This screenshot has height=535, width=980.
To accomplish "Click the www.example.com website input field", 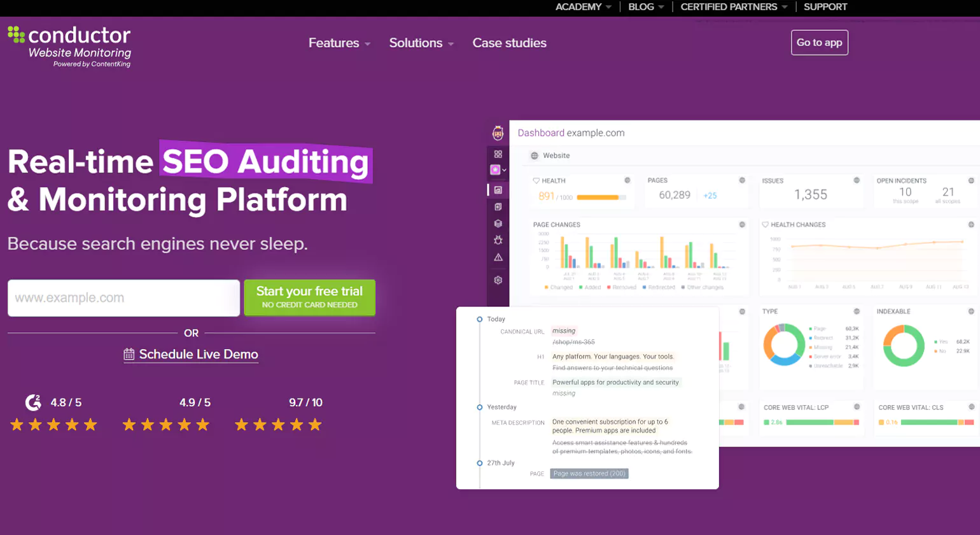I will coord(123,297).
